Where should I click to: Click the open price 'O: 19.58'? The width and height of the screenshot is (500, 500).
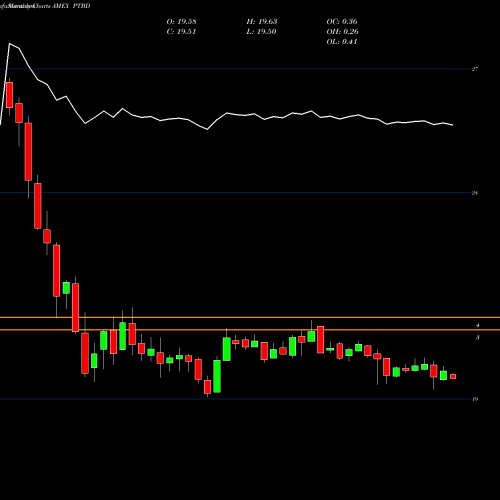[x=181, y=22]
